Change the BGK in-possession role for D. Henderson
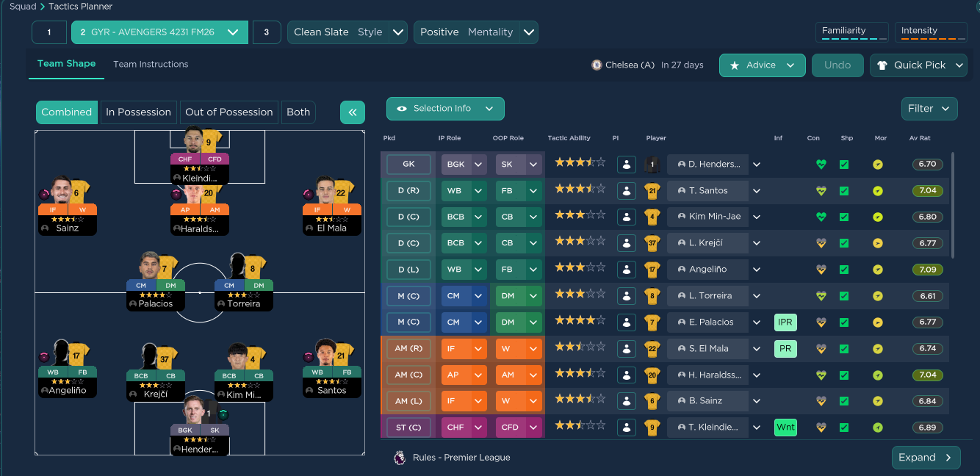Image resolution: width=980 pixels, height=476 pixels. click(x=463, y=165)
